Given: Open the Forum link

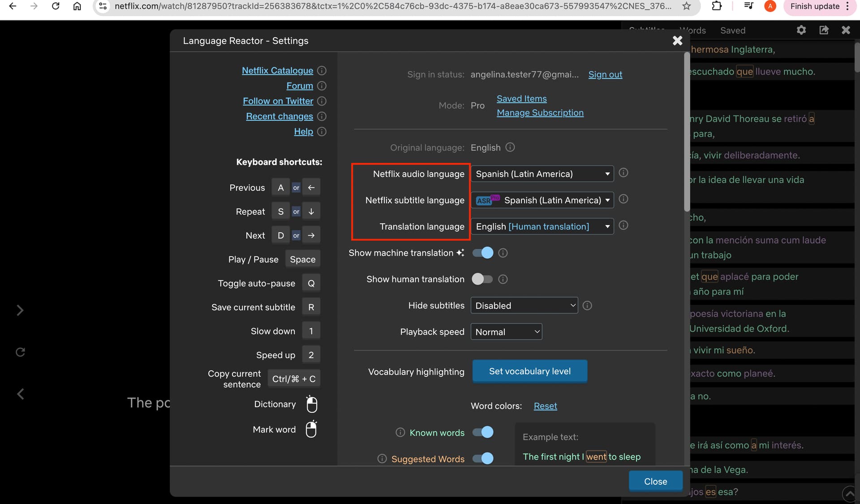Looking at the screenshot, I should [300, 85].
